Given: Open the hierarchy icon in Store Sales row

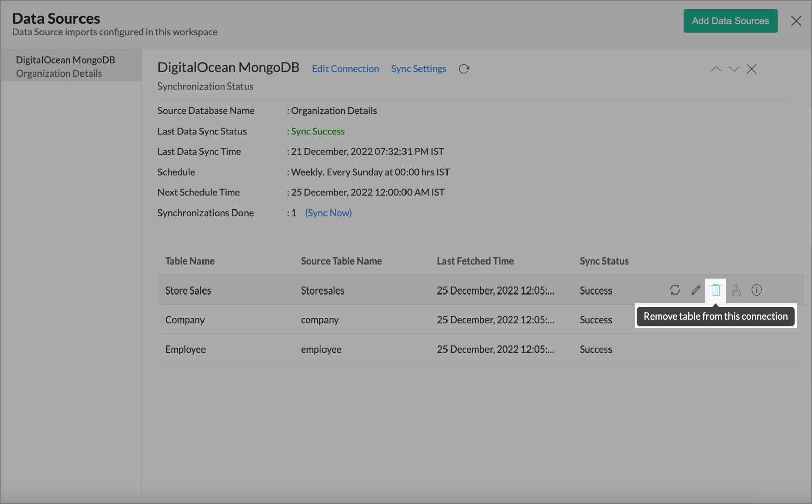Looking at the screenshot, I should click(x=736, y=290).
